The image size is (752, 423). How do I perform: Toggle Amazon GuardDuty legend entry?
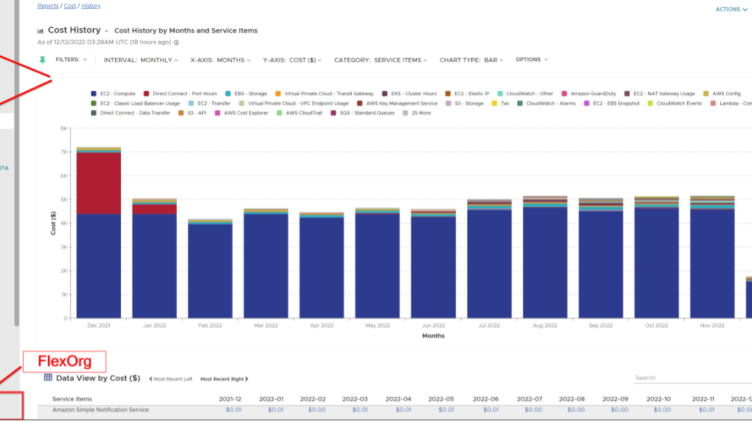pyautogui.click(x=588, y=94)
